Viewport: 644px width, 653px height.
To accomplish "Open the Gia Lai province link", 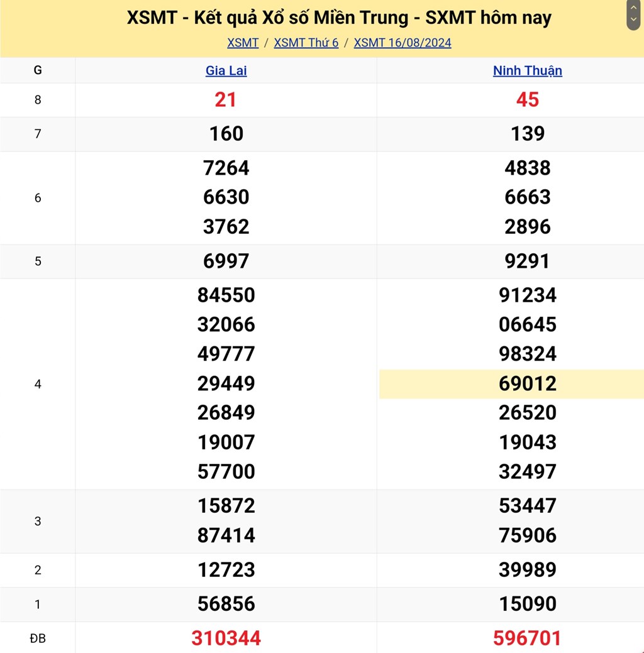I will (x=226, y=71).
